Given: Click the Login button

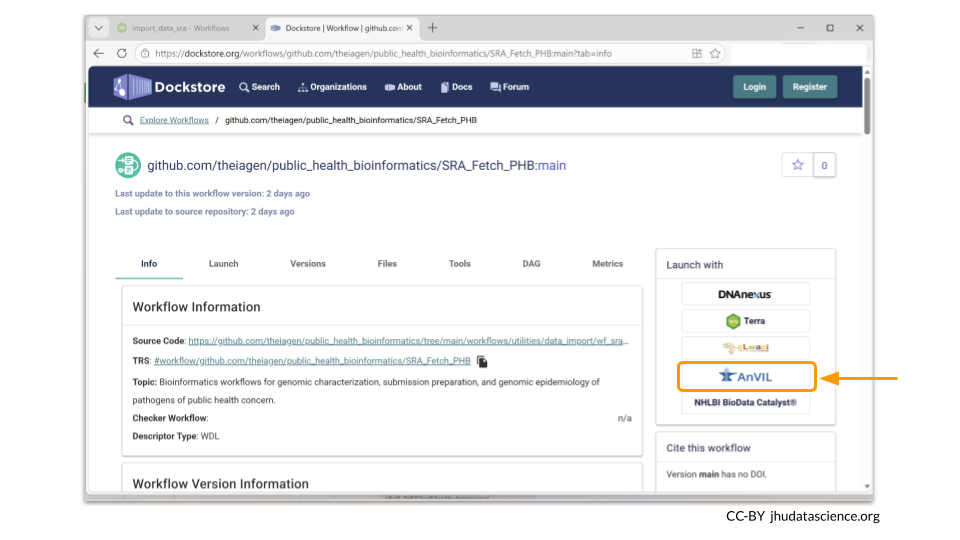Looking at the screenshot, I should (x=754, y=87).
